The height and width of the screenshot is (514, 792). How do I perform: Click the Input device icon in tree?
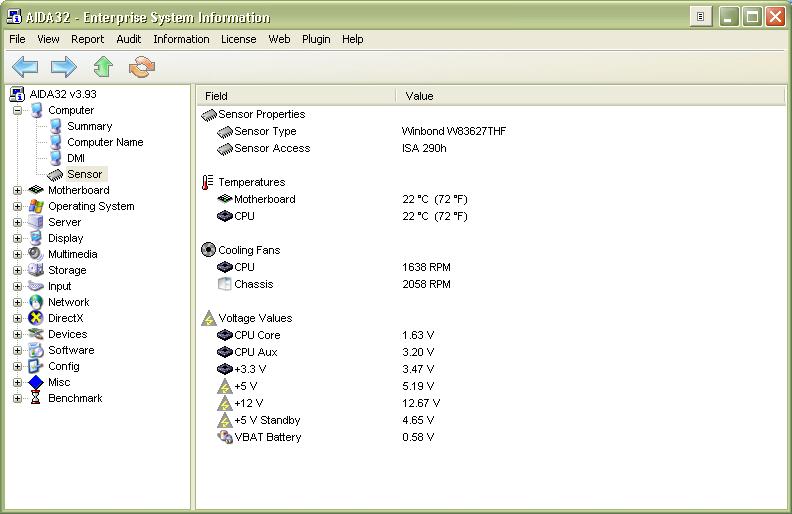click(36, 286)
